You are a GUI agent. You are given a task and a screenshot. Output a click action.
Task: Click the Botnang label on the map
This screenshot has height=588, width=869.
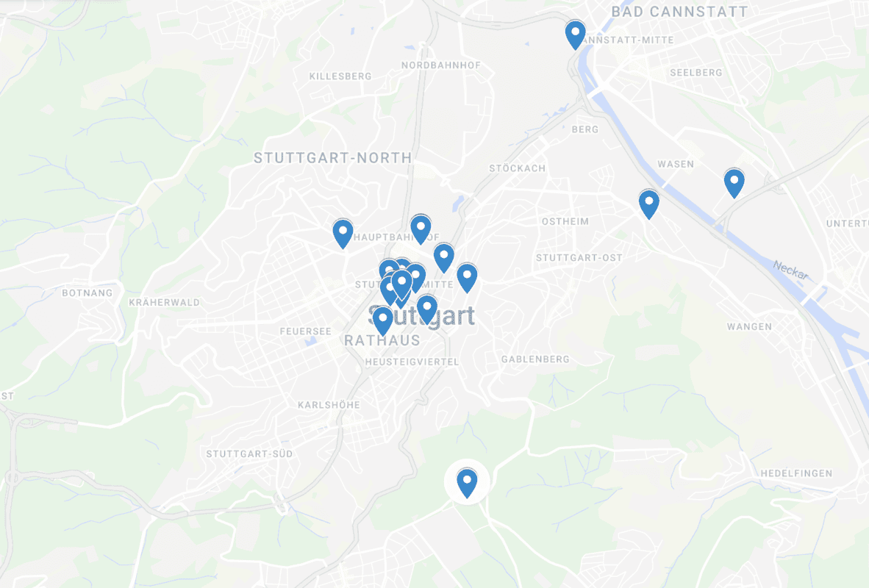coord(87,293)
